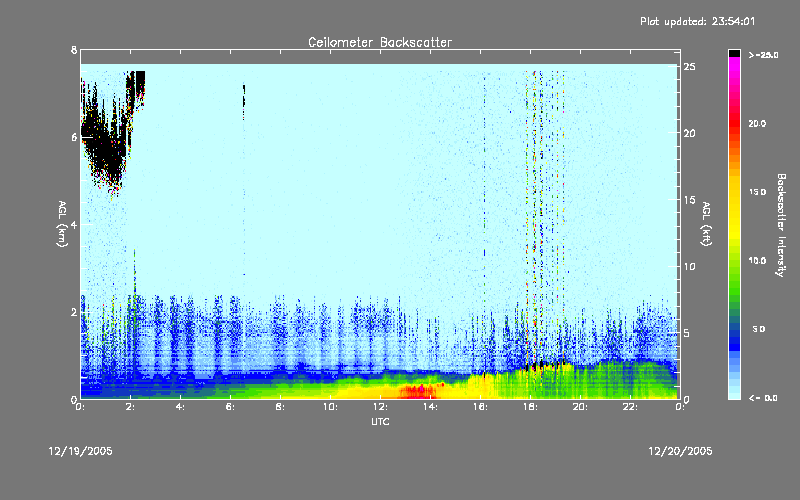Click the "12:" hour tick on UTC axis
The image size is (800, 500).
(380, 407)
